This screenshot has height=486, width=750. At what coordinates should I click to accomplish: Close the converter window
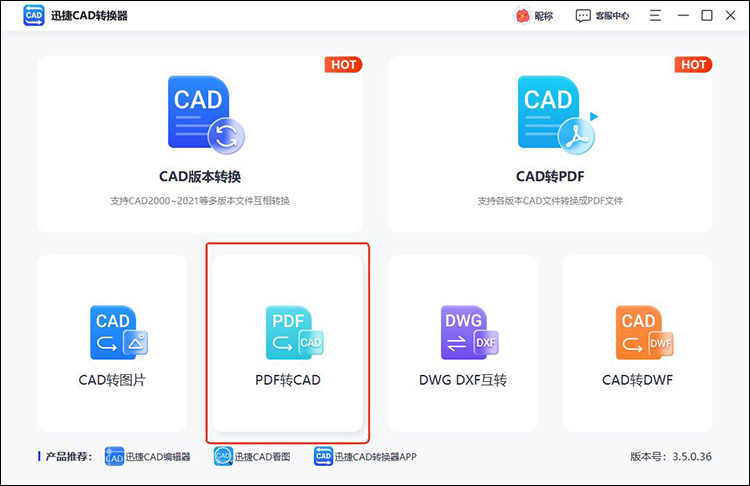coord(730,16)
